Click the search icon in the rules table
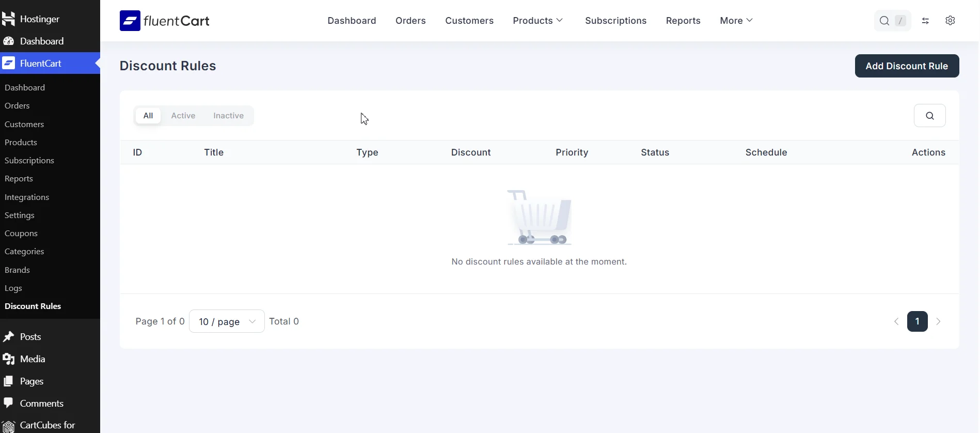This screenshot has width=980, height=433. pos(930,116)
